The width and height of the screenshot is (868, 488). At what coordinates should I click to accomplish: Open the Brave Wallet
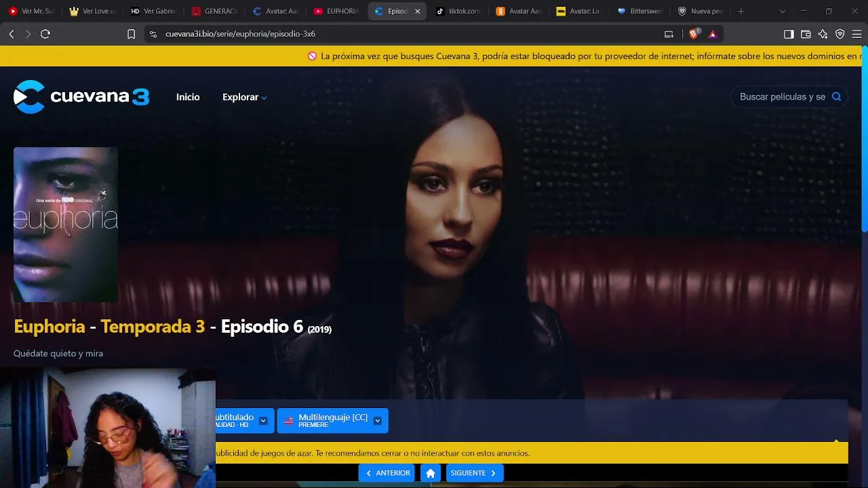(x=806, y=34)
